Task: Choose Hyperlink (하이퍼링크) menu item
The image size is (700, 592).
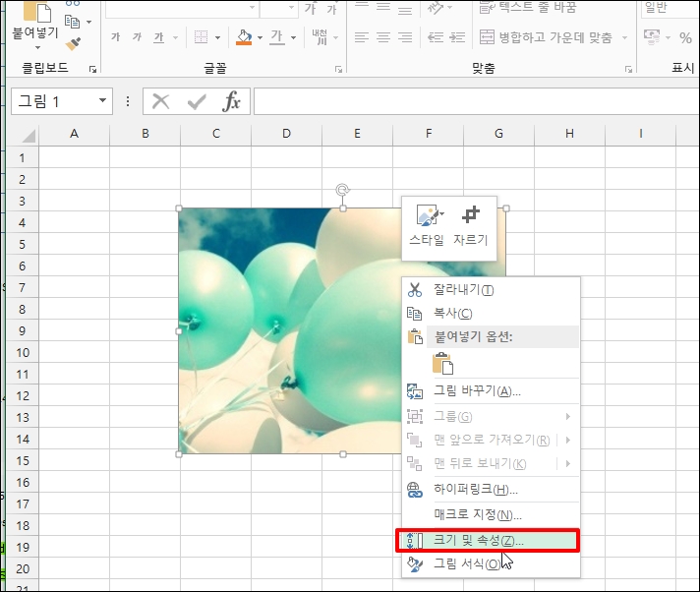Action: click(x=491, y=490)
